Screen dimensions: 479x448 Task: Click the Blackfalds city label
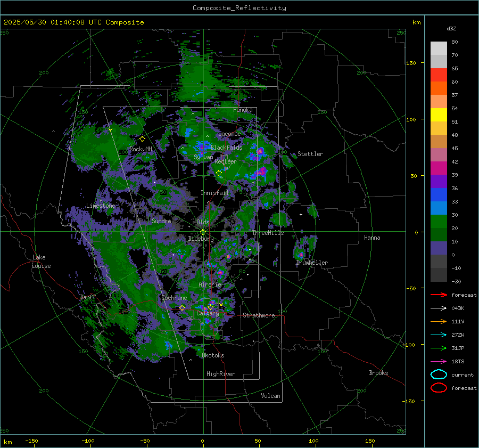pyautogui.click(x=226, y=148)
